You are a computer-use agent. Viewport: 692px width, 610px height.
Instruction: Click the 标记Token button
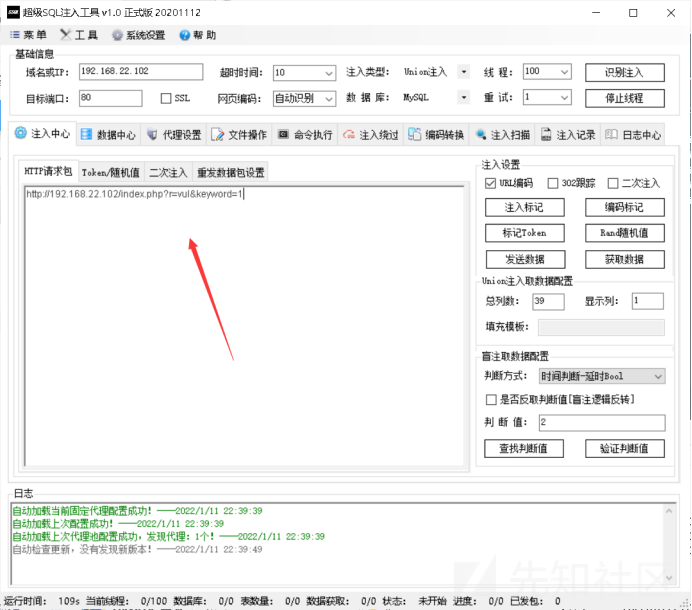click(x=524, y=233)
